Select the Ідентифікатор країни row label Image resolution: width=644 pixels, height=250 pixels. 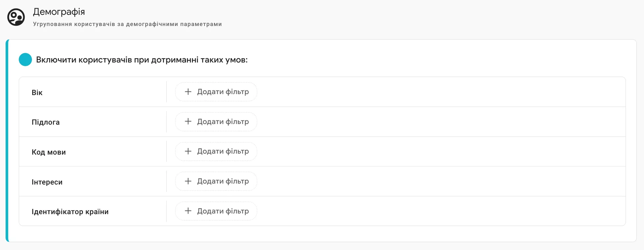pos(70,212)
